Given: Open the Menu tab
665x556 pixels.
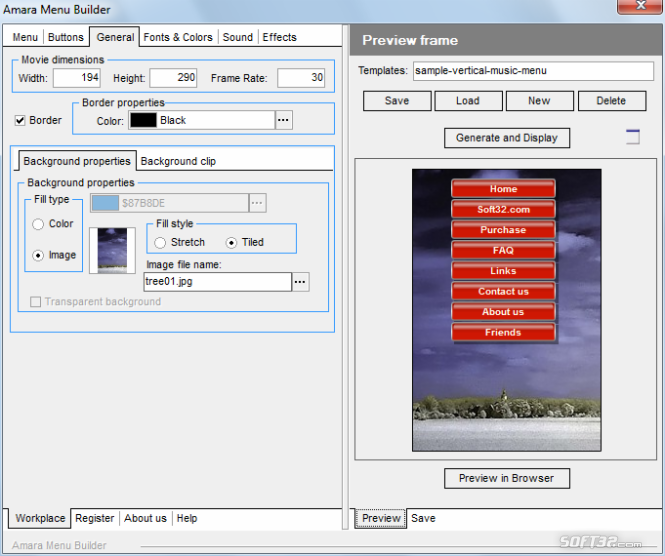Looking at the screenshot, I should tap(25, 37).
